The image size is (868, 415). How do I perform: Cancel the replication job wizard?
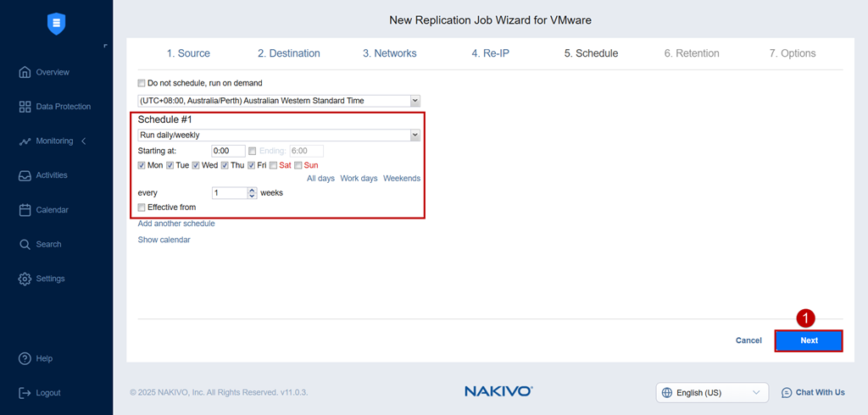click(x=748, y=340)
